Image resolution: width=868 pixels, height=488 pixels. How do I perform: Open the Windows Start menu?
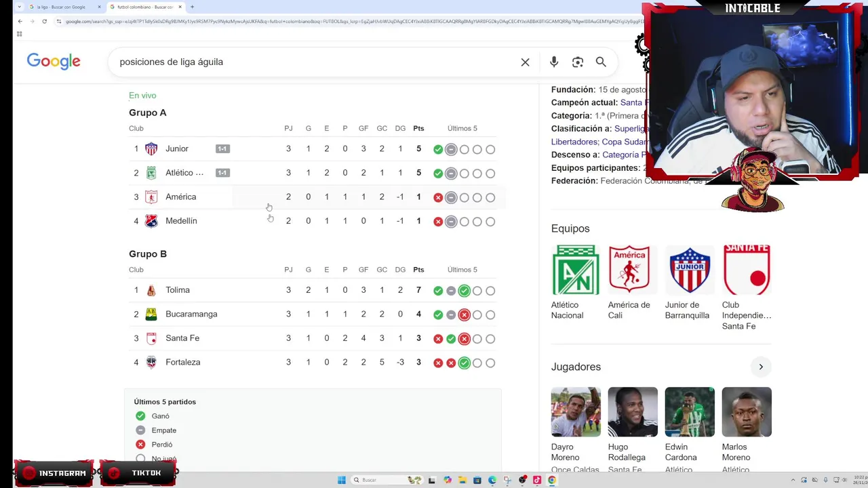(x=341, y=480)
